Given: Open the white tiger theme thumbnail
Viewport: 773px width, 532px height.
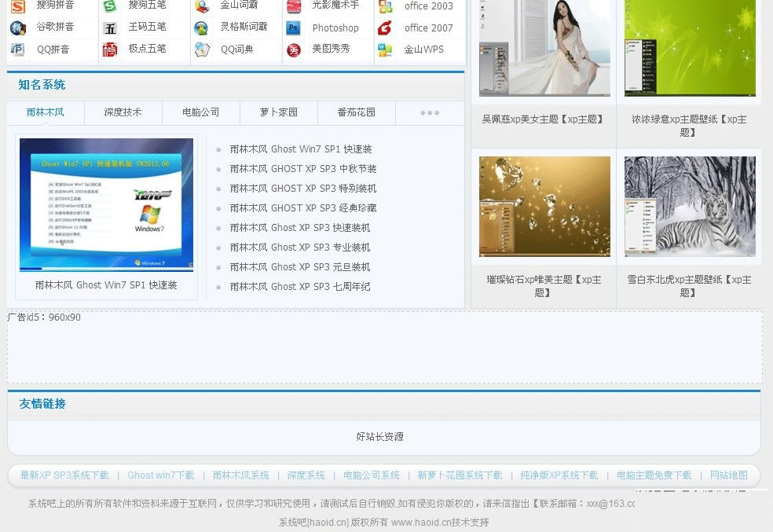Looking at the screenshot, I should (690, 207).
